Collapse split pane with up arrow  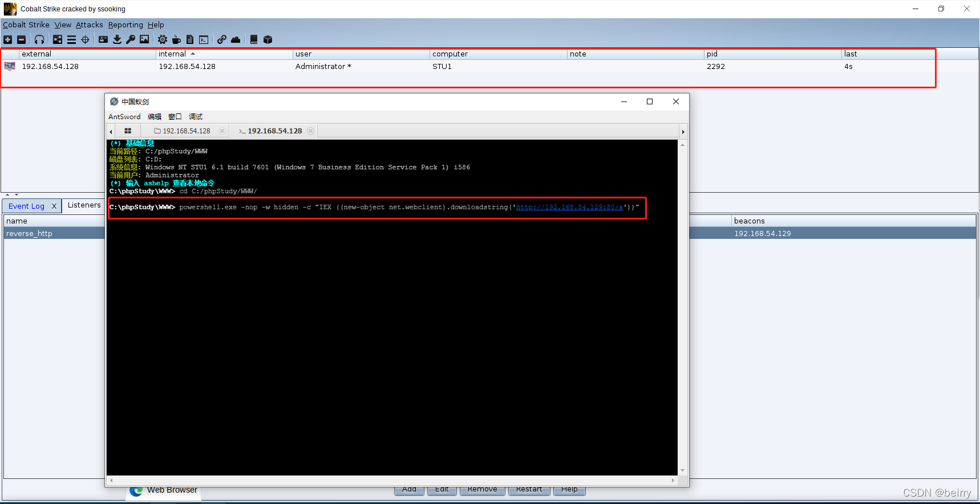coord(7,195)
